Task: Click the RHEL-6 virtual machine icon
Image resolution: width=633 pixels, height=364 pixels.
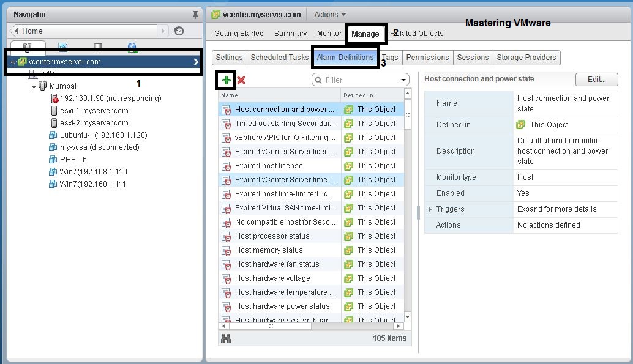Action: click(x=53, y=160)
